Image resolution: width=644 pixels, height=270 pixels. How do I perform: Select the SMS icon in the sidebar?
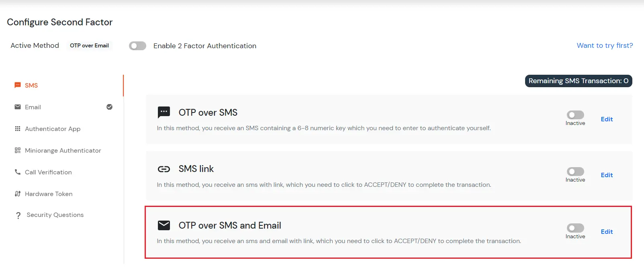pyautogui.click(x=18, y=85)
